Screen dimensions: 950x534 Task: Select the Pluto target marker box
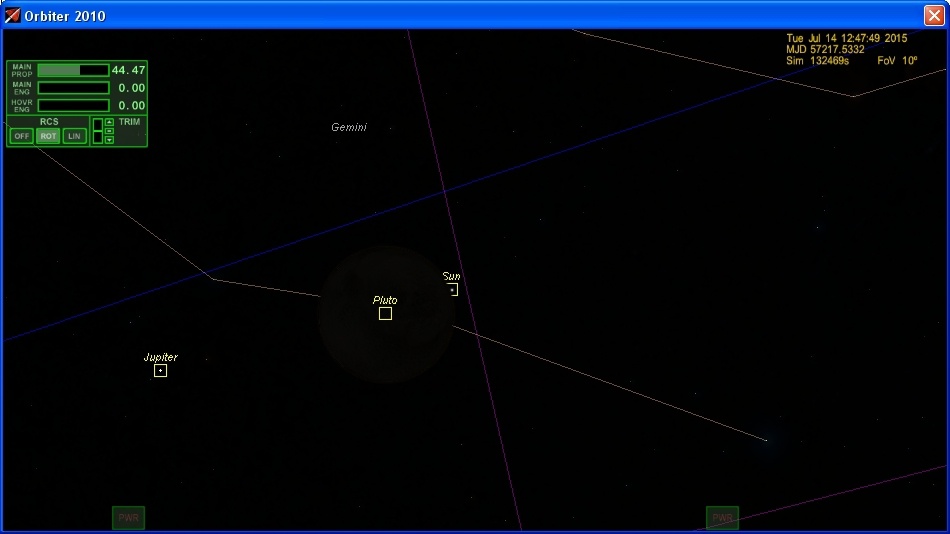pos(385,313)
